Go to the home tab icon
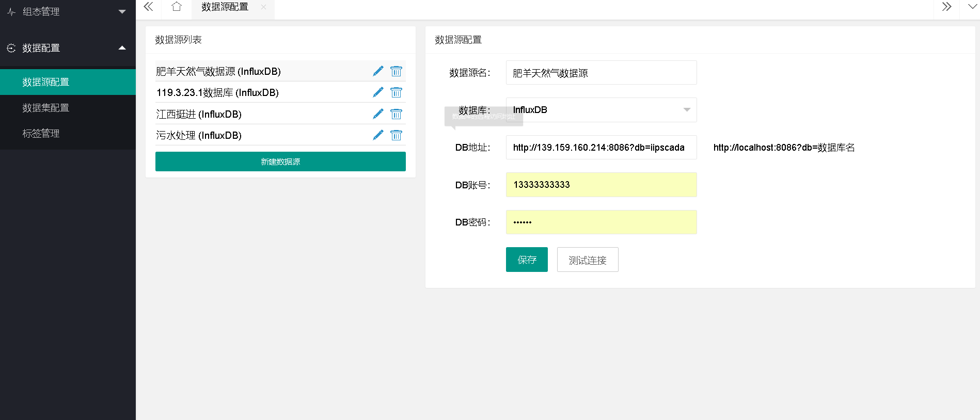The height and width of the screenshot is (420, 980). tap(177, 7)
